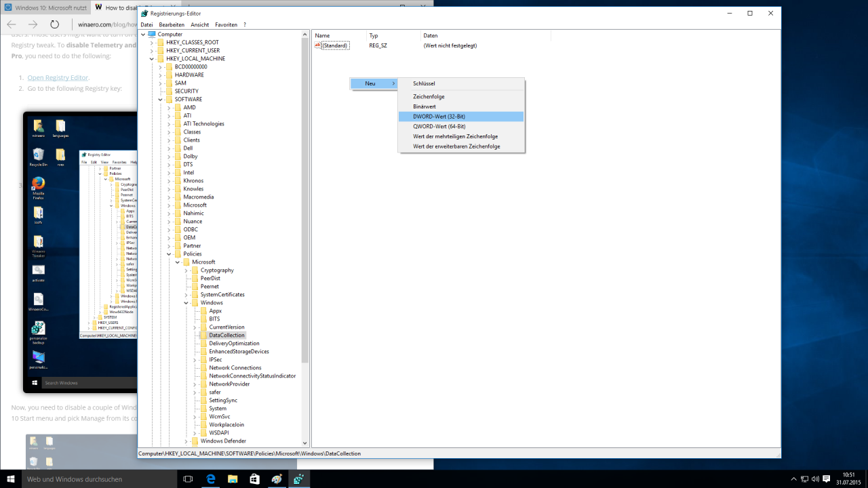Open the Store from the taskbar
The height and width of the screenshot is (488, 868).
click(x=254, y=479)
